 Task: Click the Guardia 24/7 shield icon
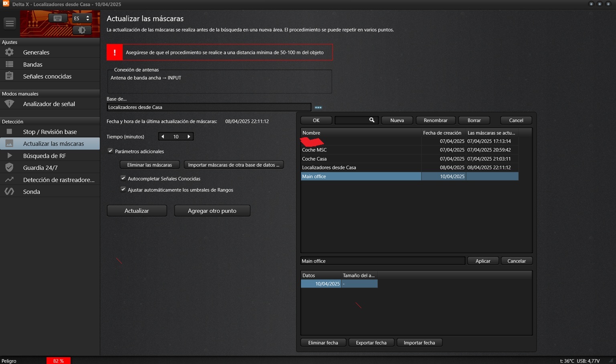click(9, 168)
